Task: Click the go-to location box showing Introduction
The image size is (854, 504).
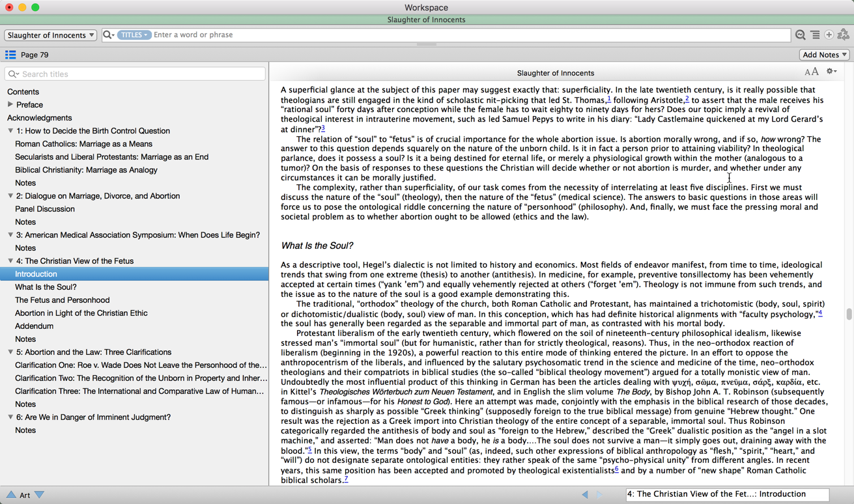Action: pos(727,494)
